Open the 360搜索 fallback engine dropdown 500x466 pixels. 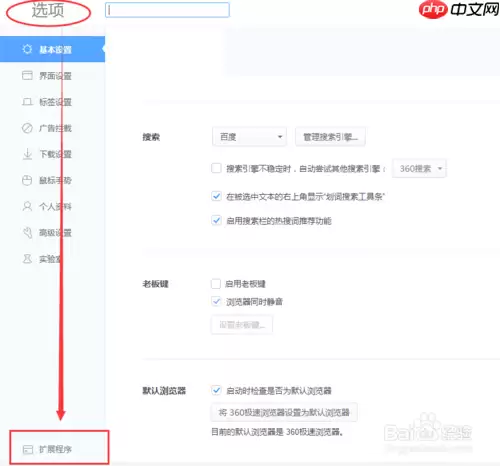[419, 169]
